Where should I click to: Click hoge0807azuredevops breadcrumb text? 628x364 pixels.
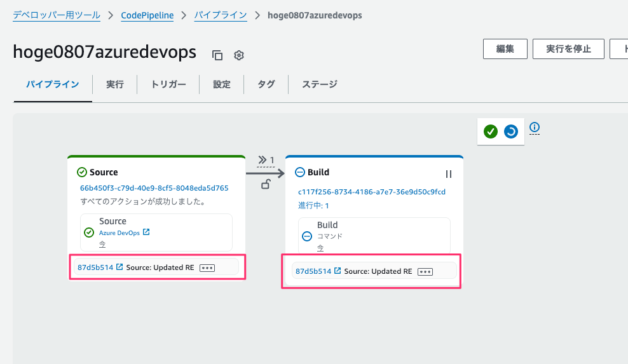[315, 15]
